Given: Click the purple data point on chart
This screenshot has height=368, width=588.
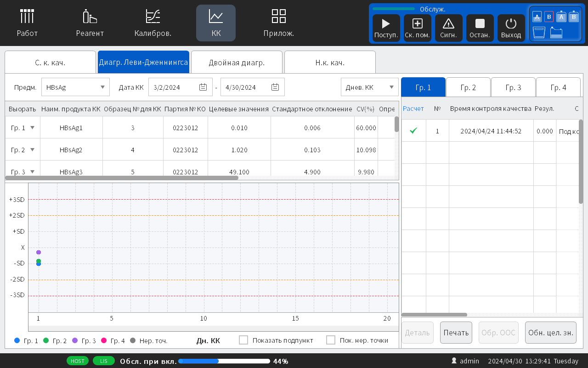Looking at the screenshot, I should click(39, 252).
